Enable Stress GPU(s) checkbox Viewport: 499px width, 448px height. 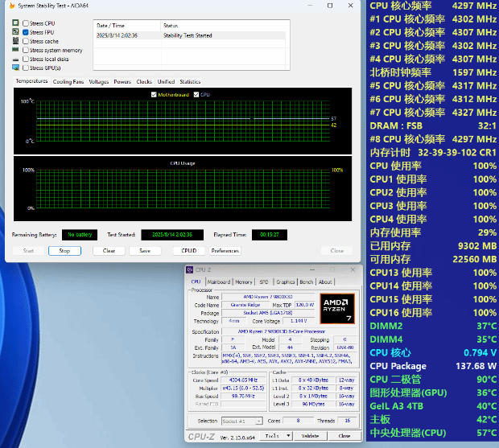click(x=26, y=68)
